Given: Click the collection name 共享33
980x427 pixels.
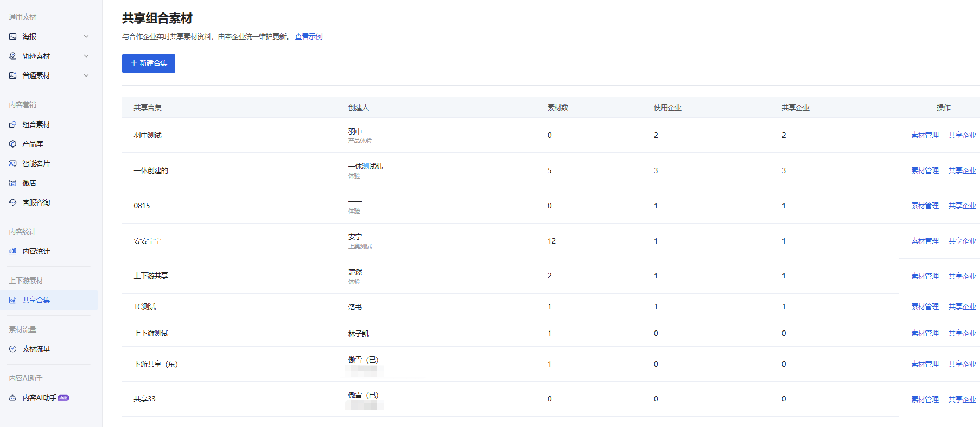Looking at the screenshot, I should (144, 399).
